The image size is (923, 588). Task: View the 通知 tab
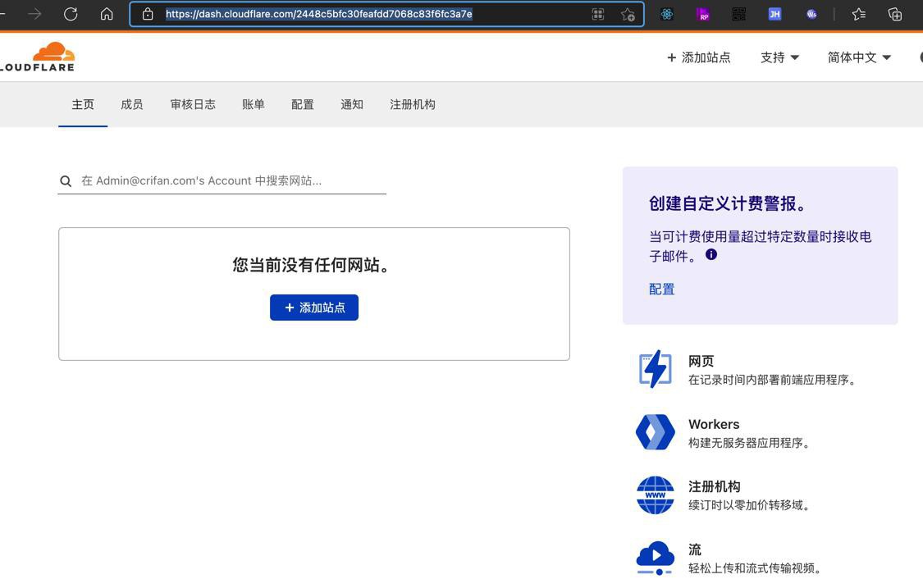click(352, 104)
